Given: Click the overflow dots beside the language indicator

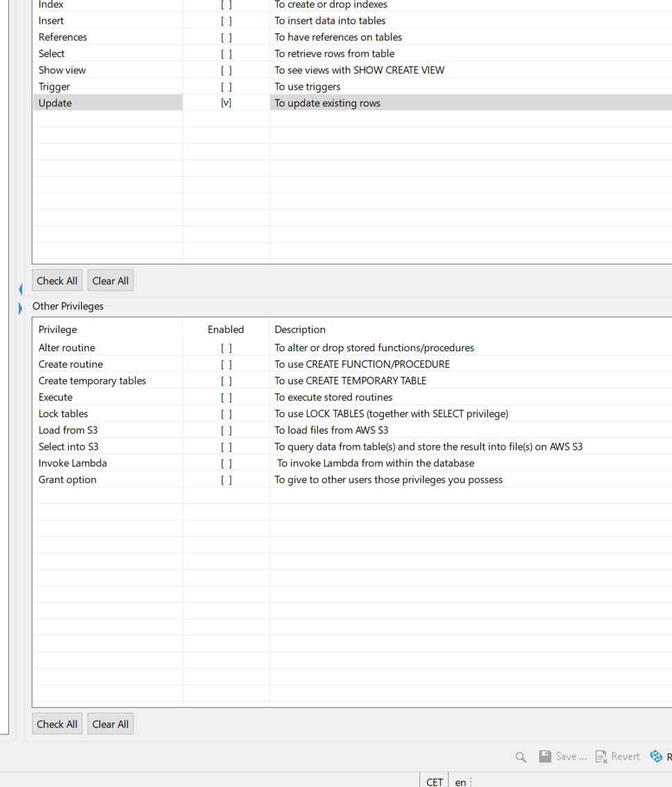Looking at the screenshot, I should click(471, 781).
